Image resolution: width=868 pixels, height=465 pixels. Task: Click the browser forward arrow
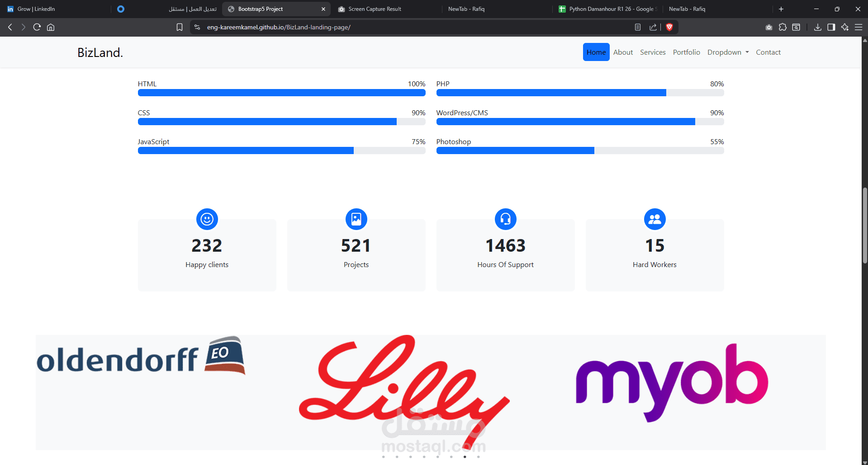point(24,27)
